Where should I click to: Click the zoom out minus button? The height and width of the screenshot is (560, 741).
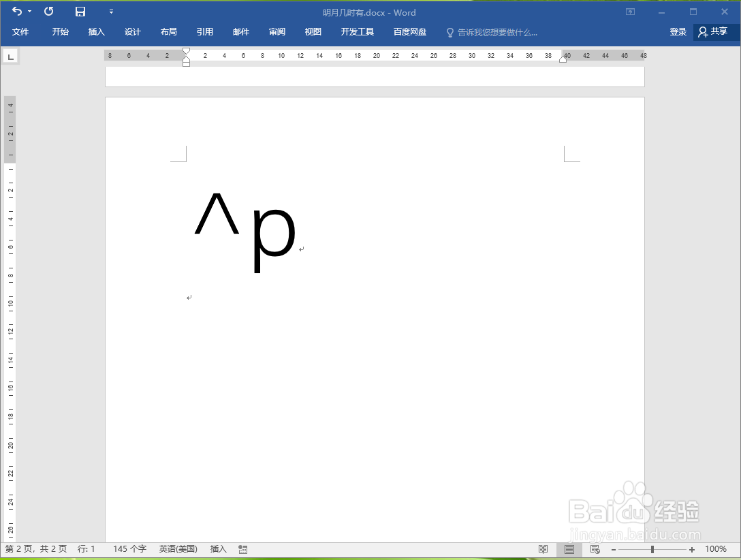click(614, 550)
